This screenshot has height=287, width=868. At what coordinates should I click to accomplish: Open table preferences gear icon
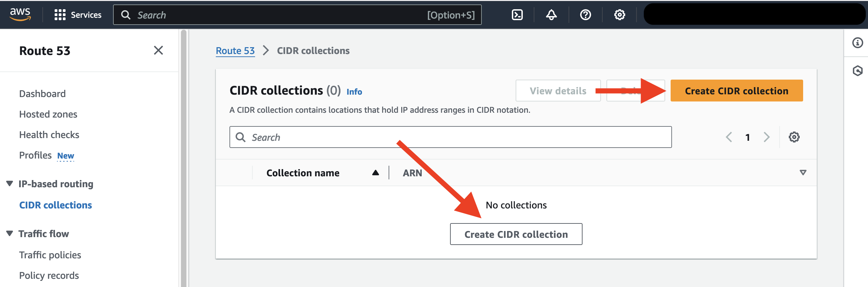click(x=794, y=137)
